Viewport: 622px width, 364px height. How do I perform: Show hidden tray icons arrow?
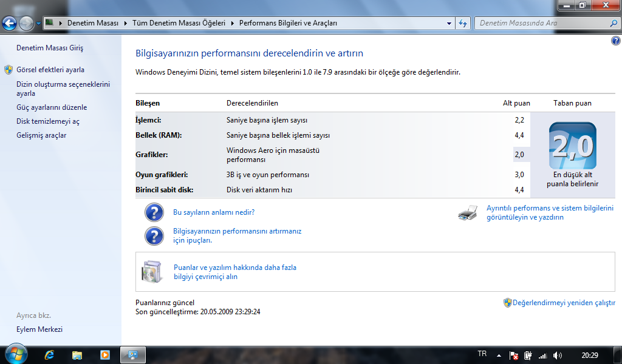tap(499, 356)
